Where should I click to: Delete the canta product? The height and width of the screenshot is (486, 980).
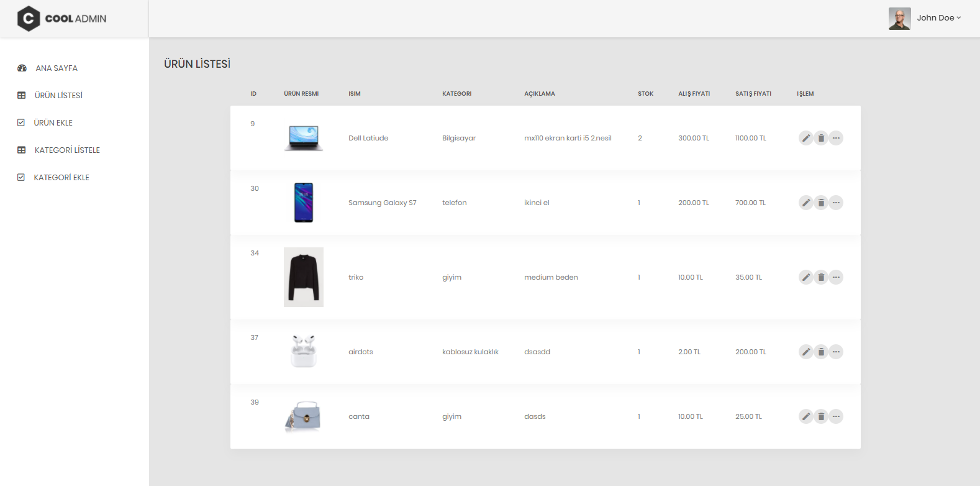821,416
